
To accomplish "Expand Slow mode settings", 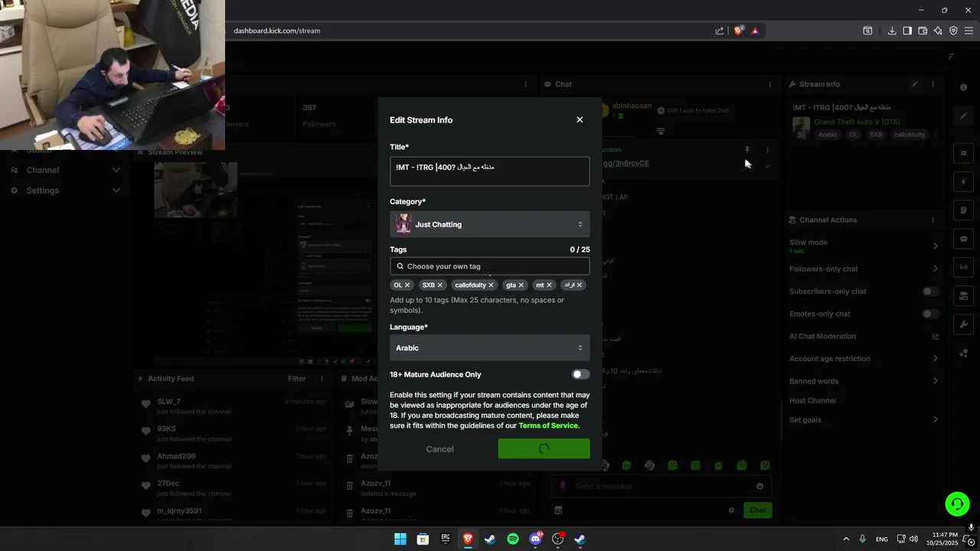I will (935, 246).
